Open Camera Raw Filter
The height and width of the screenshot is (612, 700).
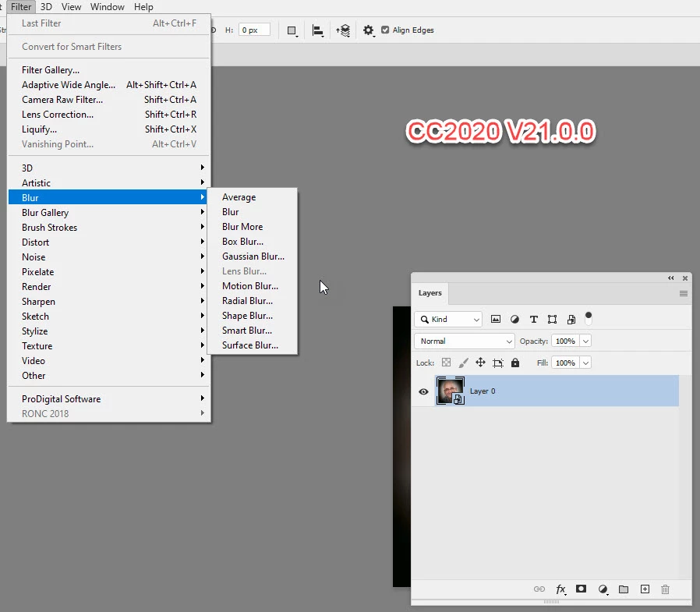click(109, 100)
